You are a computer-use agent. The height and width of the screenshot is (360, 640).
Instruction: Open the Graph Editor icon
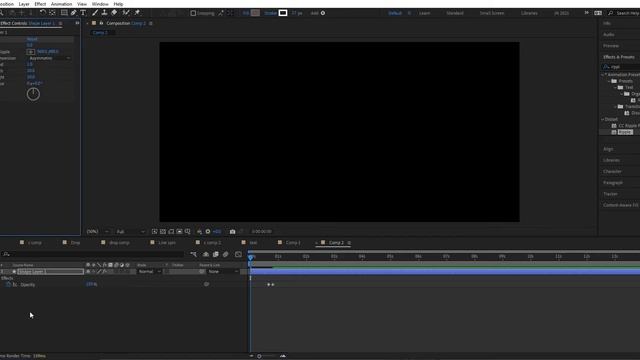(x=238, y=254)
